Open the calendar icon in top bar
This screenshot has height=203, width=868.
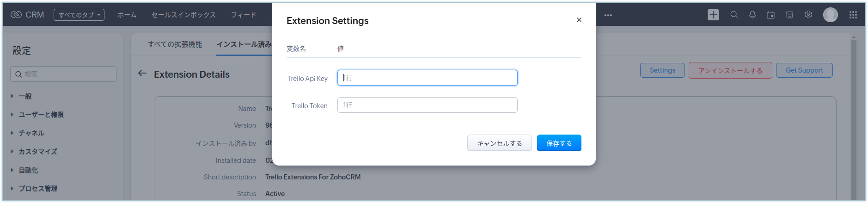(x=770, y=15)
